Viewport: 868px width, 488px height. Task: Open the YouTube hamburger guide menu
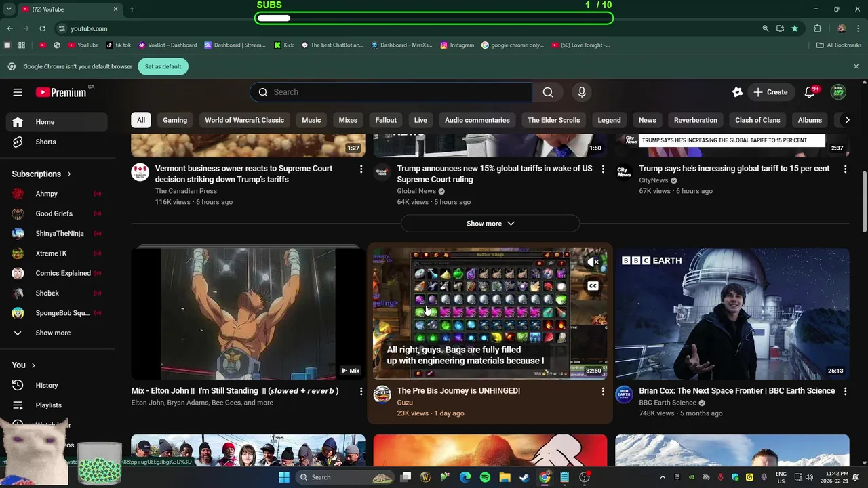click(x=18, y=92)
